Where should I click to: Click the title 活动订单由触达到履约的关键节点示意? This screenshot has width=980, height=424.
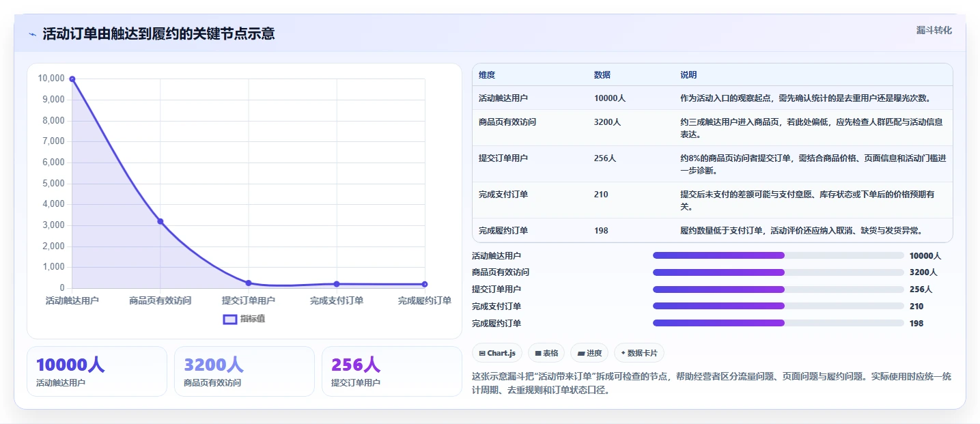[158, 34]
